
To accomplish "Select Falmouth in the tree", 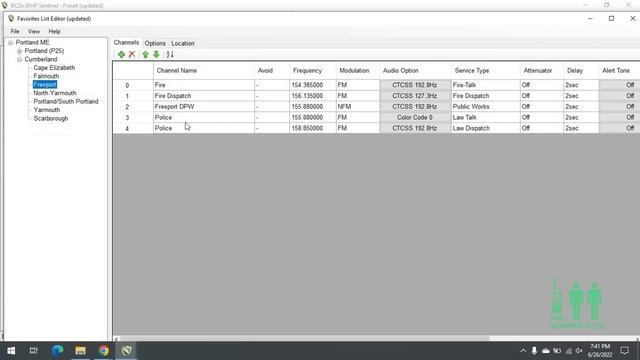I will (46, 76).
